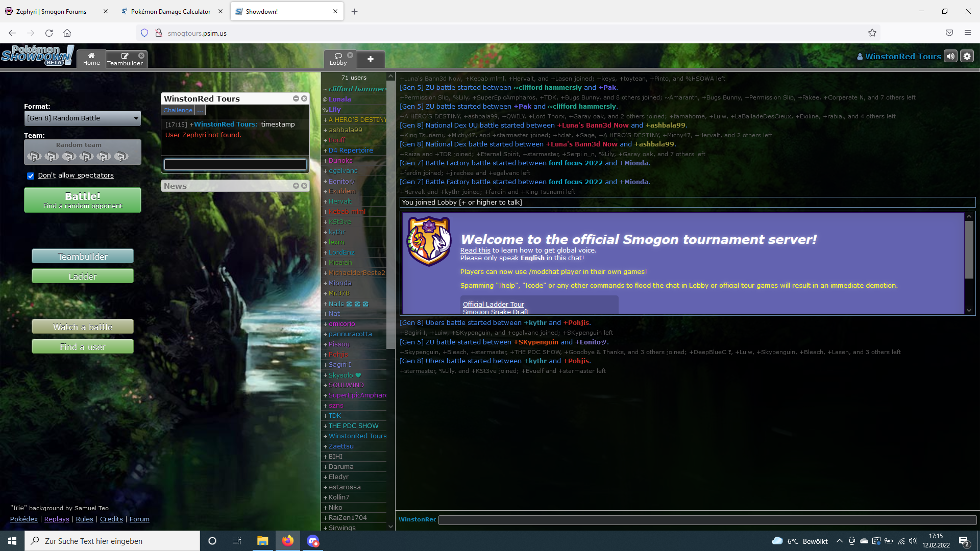Show hidden system tray icons
This screenshot has height=551, width=980.
(840, 541)
